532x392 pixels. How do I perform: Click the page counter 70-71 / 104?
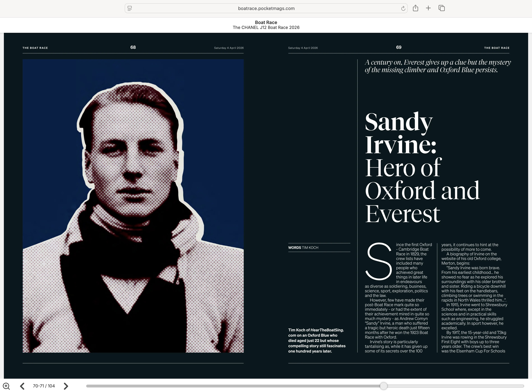[x=44, y=386]
